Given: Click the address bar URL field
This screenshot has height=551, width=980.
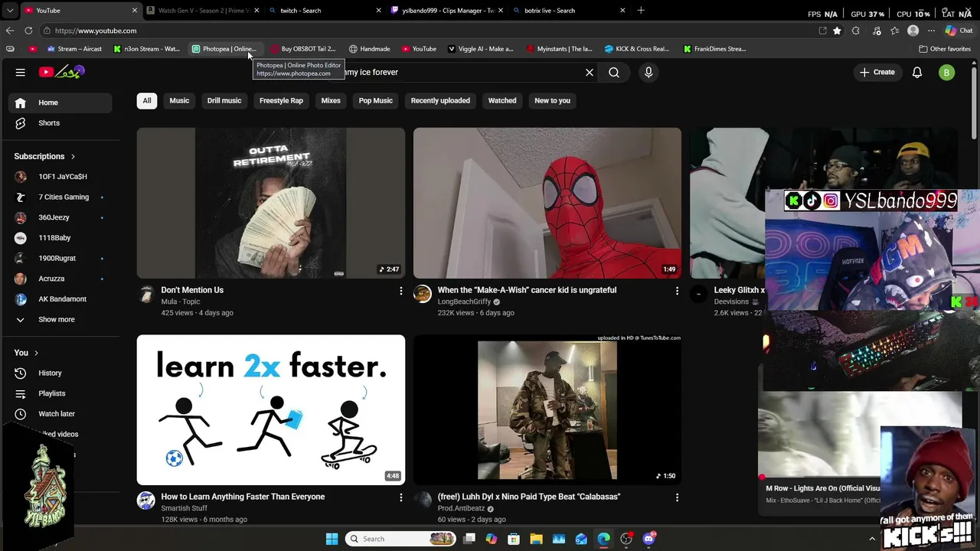Looking at the screenshot, I should (429, 31).
